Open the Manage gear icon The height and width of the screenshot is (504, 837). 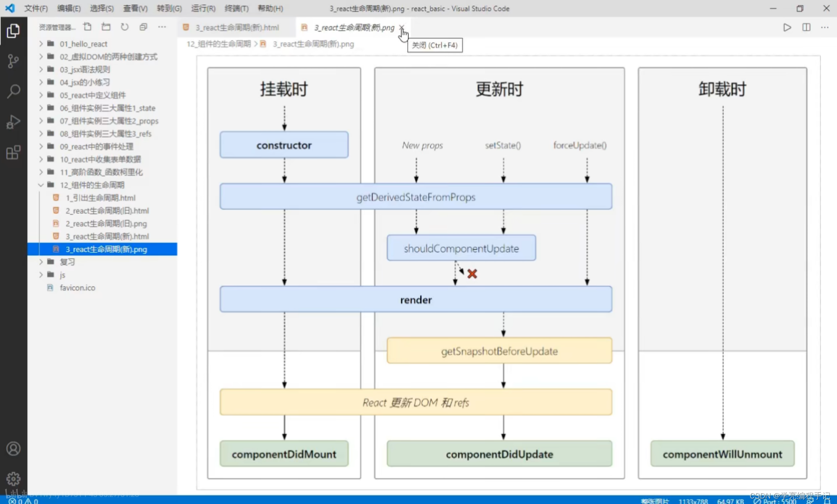point(13,479)
